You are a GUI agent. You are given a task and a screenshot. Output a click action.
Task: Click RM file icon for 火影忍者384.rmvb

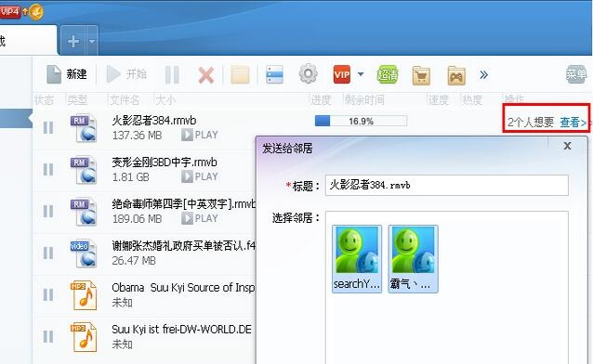pyautogui.click(x=84, y=128)
